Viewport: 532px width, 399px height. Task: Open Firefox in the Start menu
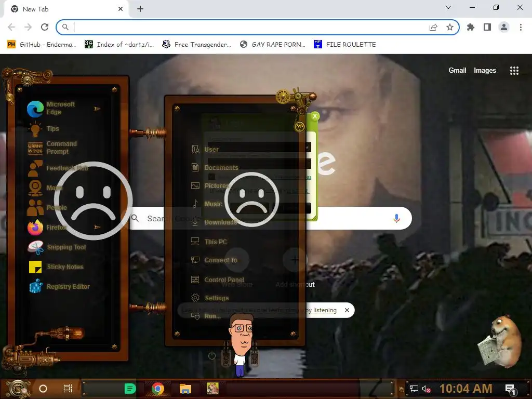click(x=47, y=228)
